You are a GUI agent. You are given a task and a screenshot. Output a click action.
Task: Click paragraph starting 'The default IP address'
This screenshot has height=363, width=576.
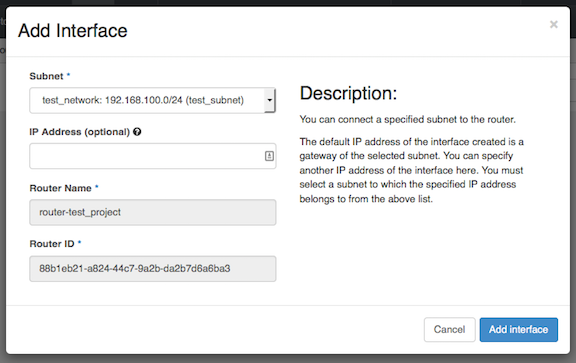tap(411, 170)
